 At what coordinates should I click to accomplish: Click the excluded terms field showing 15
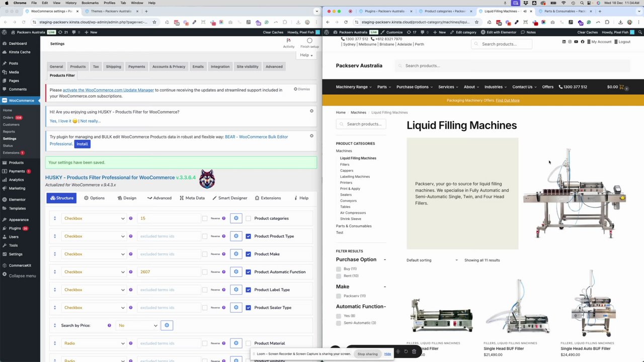click(169, 218)
